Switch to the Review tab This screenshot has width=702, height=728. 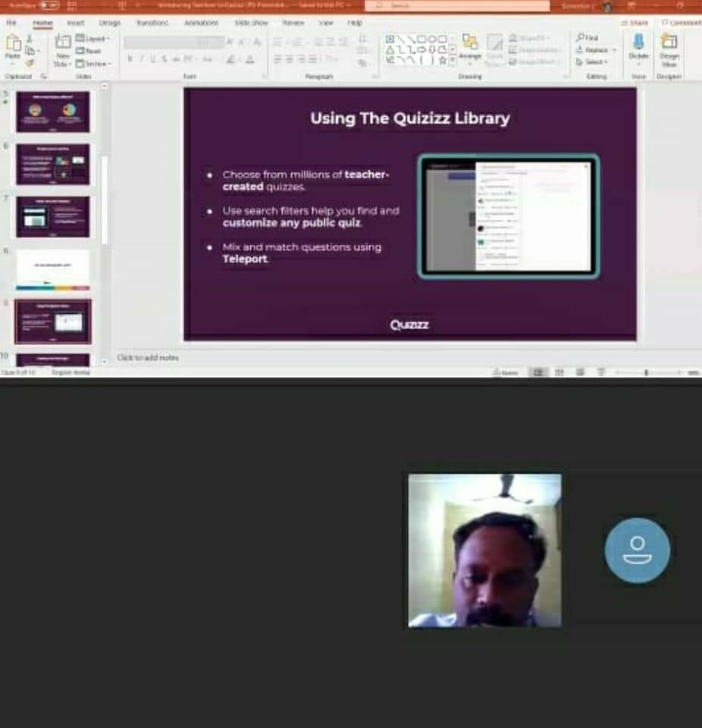pos(293,23)
